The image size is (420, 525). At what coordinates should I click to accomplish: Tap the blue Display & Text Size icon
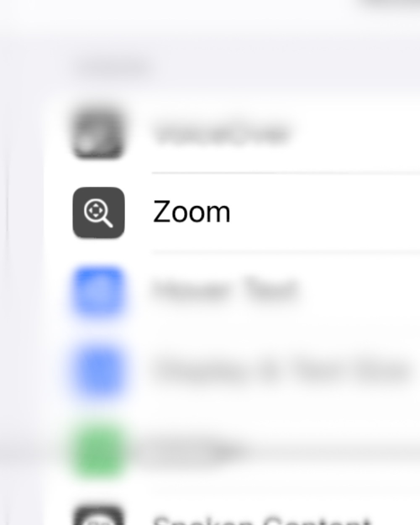pyautogui.click(x=99, y=371)
